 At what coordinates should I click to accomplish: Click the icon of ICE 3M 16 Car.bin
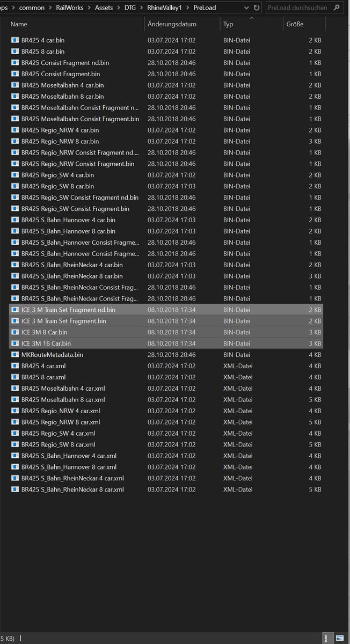(15, 343)
